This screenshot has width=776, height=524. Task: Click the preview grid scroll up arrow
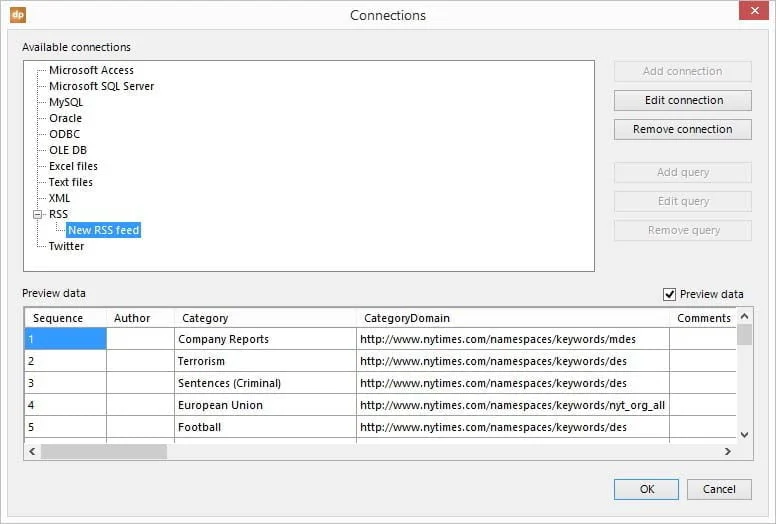coord(744,316)
